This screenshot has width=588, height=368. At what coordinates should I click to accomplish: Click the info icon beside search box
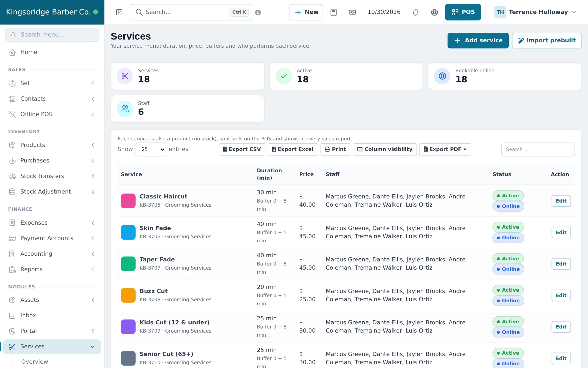[258, 12]
